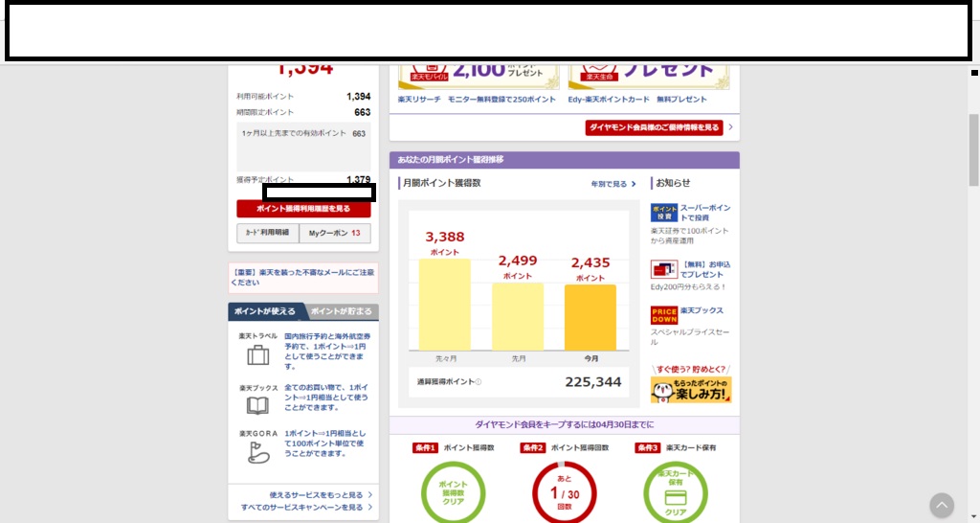The image size is (980, 523).
Task: Click the page vertical scrollbar thumb
Action: [973, 149]
